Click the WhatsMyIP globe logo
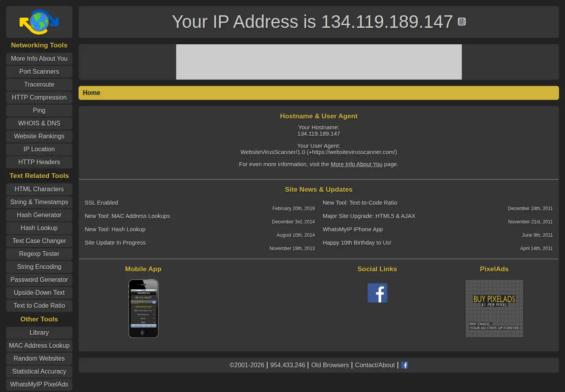565x392 pixels. [x=39, y=22]
